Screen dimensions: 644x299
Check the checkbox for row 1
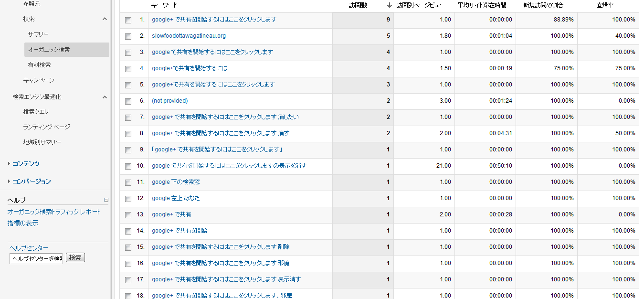[x=128, y=20]
